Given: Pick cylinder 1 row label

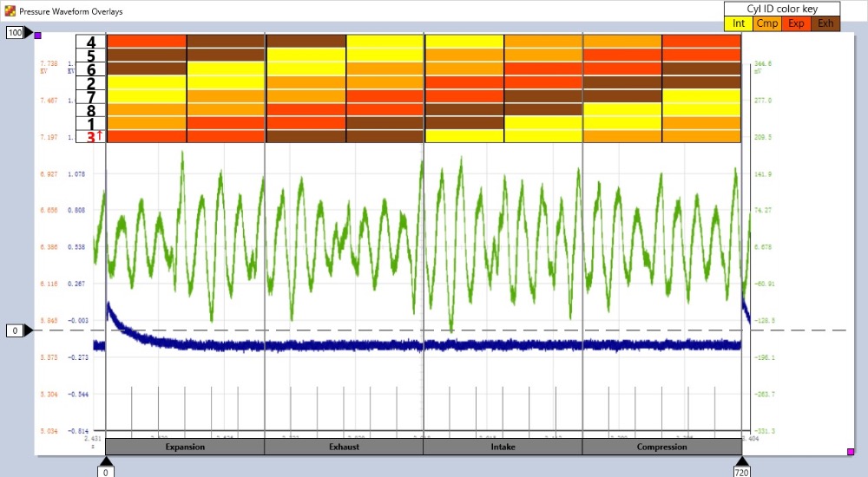Looking at the screenshot, I should (x=91, y=123).
